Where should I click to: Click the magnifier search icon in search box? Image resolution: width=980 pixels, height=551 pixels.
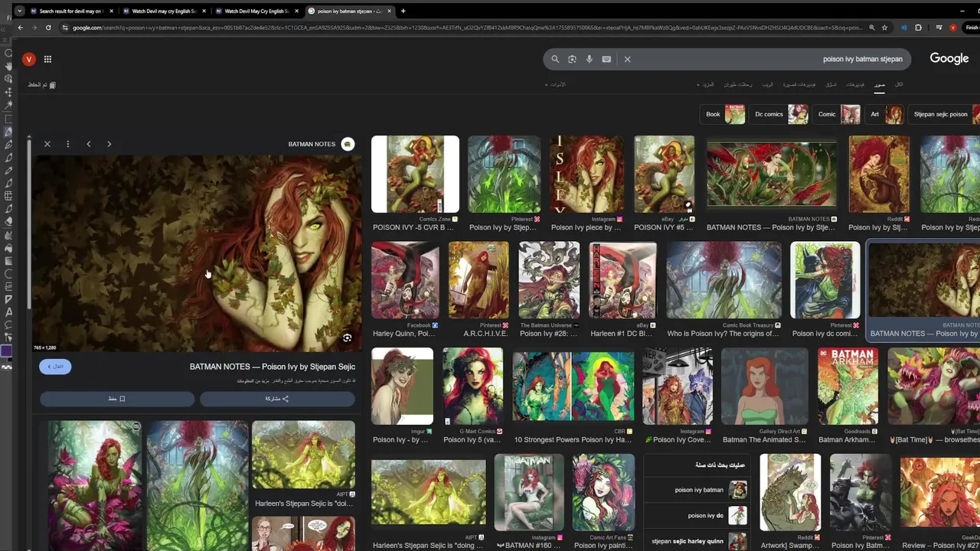[x=555, y=59]
